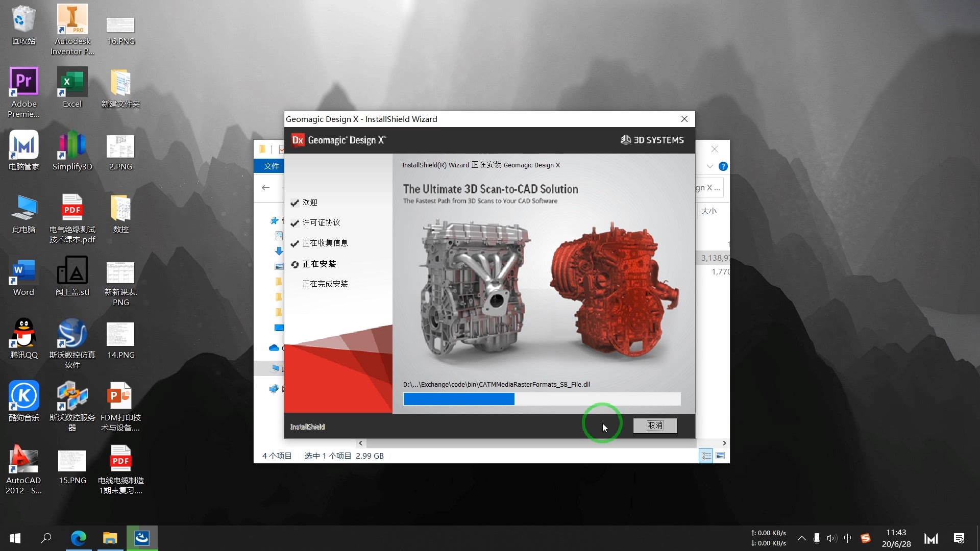The image size is (980, 551).
Task: Click the 正在安装 step in sidebar
Action: [x=319, y=264]
